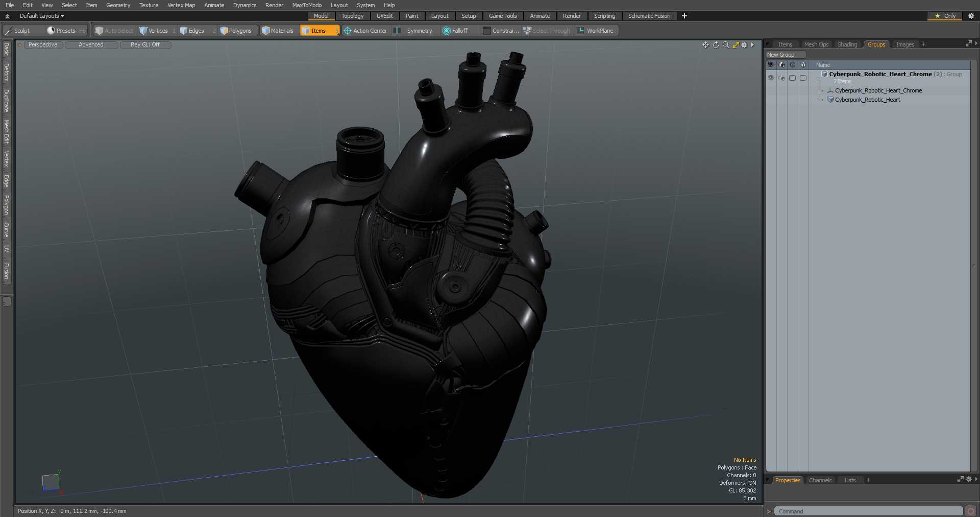Toggle render camera for the Chrome group
The image size is (980, 517).
[781, 78]
